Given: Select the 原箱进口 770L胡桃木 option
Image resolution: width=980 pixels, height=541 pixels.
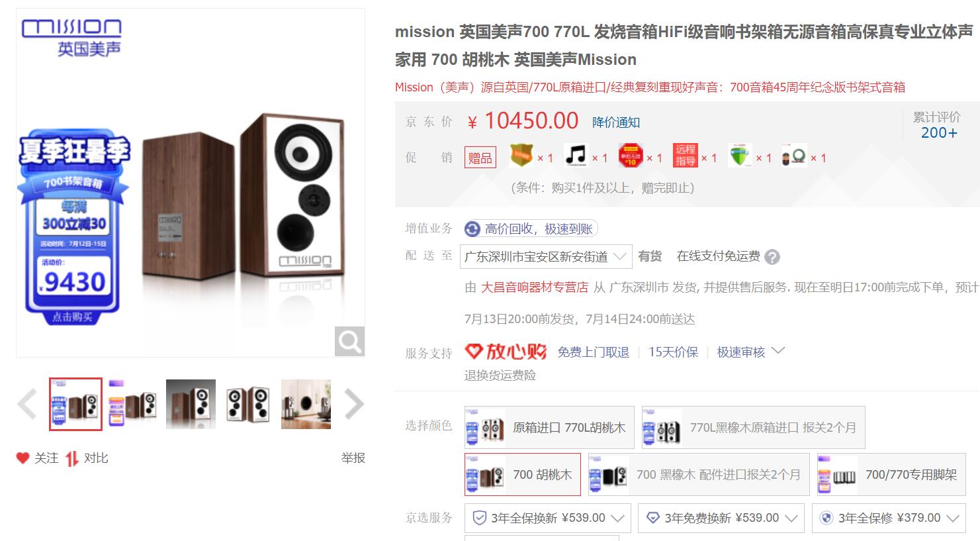Looking at the screenshot, I should (x=549, y=427).
